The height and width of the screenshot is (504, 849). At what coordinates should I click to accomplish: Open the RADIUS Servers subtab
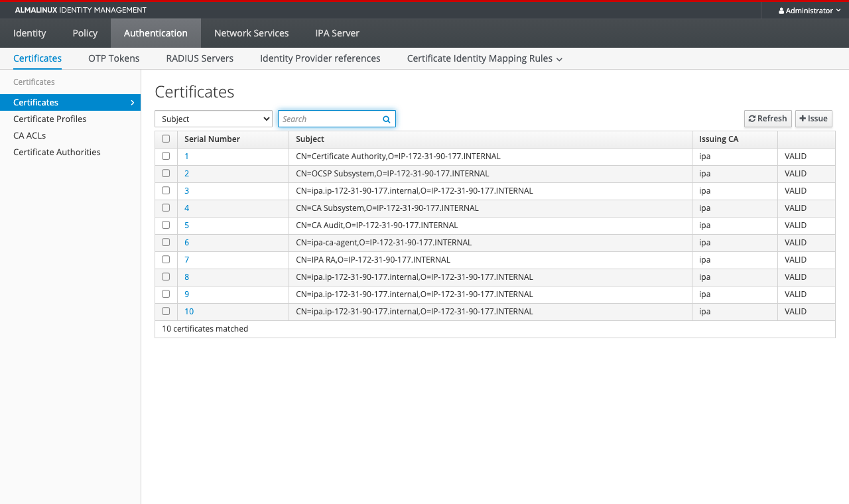pyautogui.click(x=200, y=58)
